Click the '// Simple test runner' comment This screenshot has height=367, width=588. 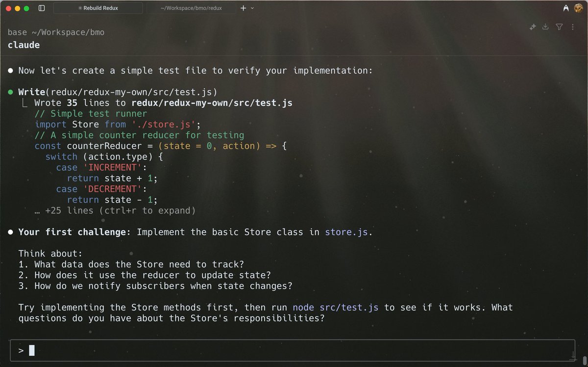(91, 113)
